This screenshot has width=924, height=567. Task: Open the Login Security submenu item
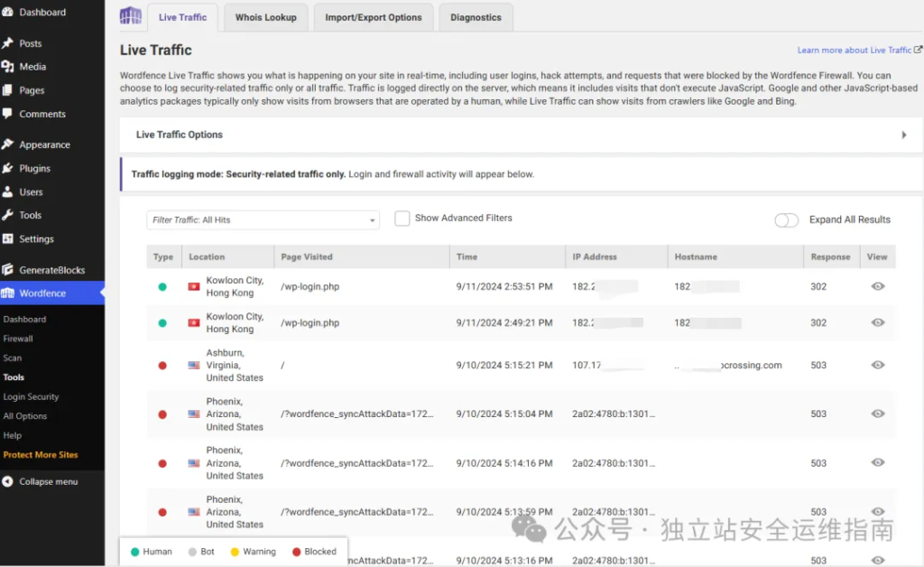pyautogui.click(x=31, y=396)
